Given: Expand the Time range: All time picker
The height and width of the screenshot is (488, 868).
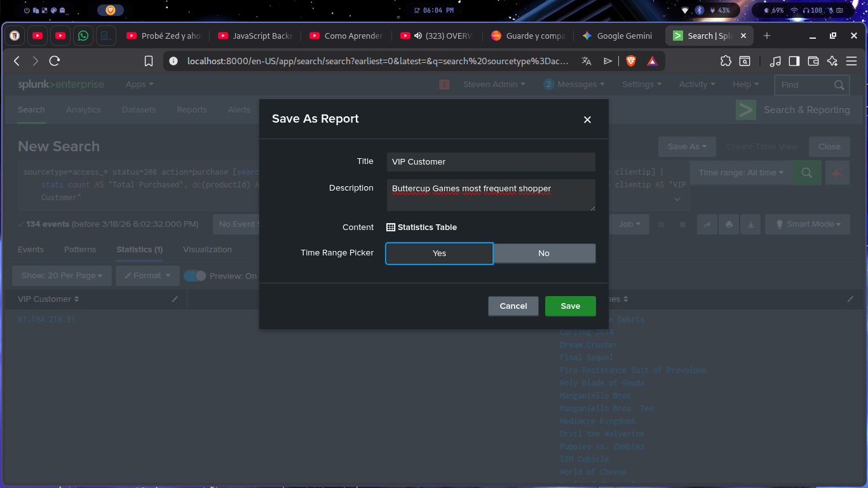Looking at the screenshot, I should click(740, 173).
